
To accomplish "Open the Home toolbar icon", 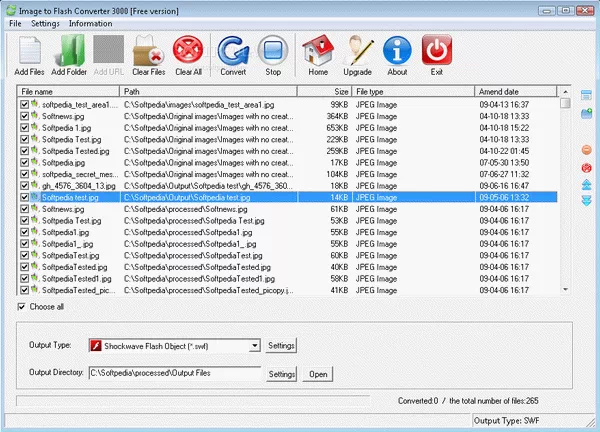I will tap(318, 51).
